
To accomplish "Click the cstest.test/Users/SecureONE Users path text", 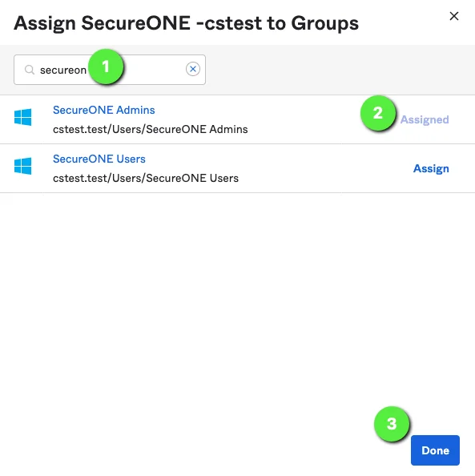I will coord(146,178).
